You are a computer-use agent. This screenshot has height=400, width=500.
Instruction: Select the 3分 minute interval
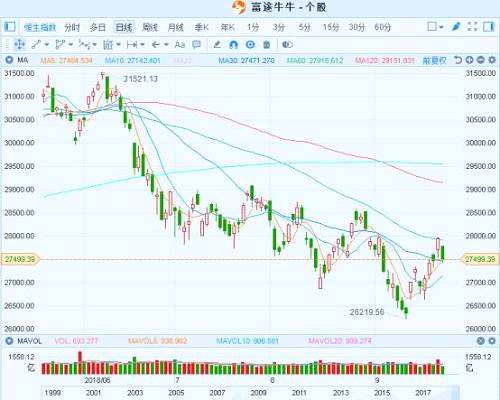click(279, 27)
